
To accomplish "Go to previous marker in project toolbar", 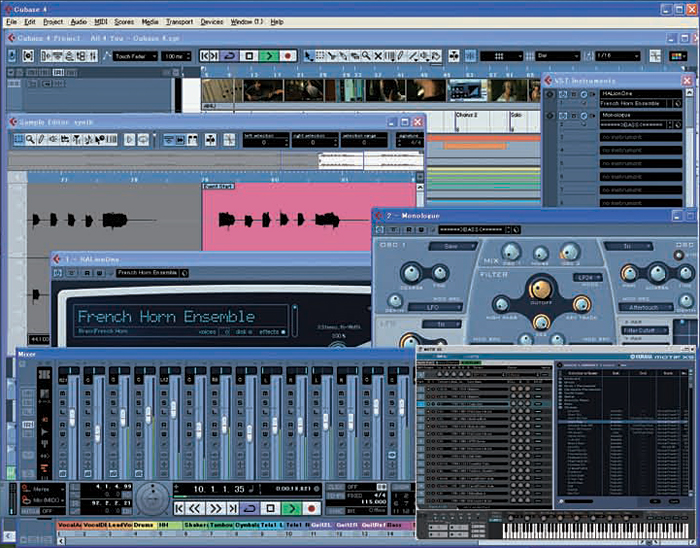I will [204, 56].
